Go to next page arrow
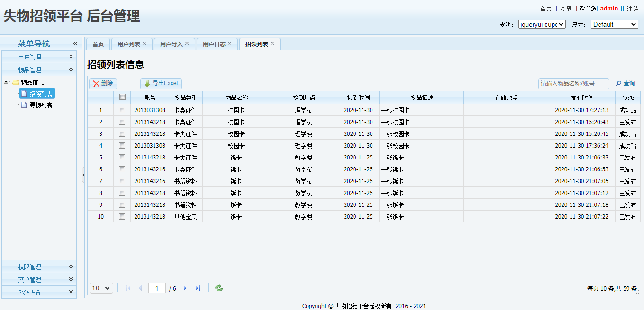Screen dimensions: 644x310 (185, 288)
